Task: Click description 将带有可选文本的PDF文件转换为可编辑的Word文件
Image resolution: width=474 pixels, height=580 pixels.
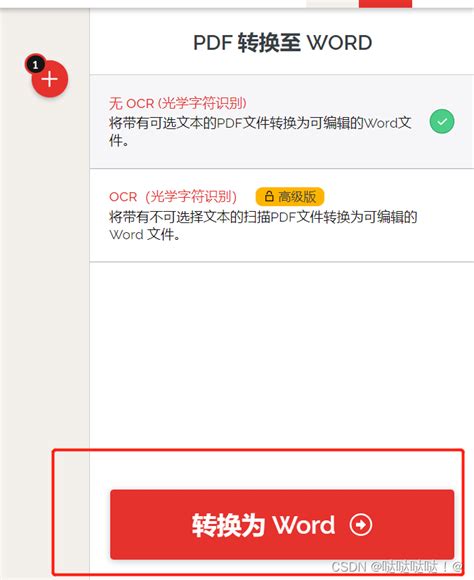Action: (260, 131)
